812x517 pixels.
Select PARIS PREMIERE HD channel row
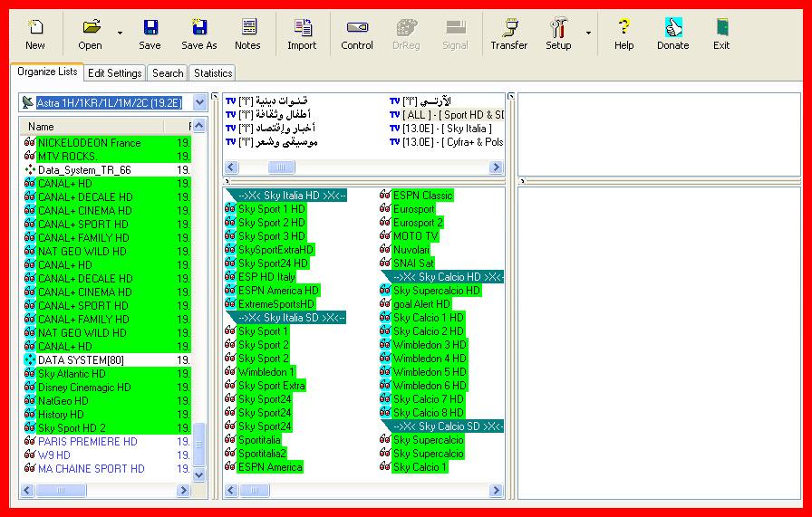107,442
